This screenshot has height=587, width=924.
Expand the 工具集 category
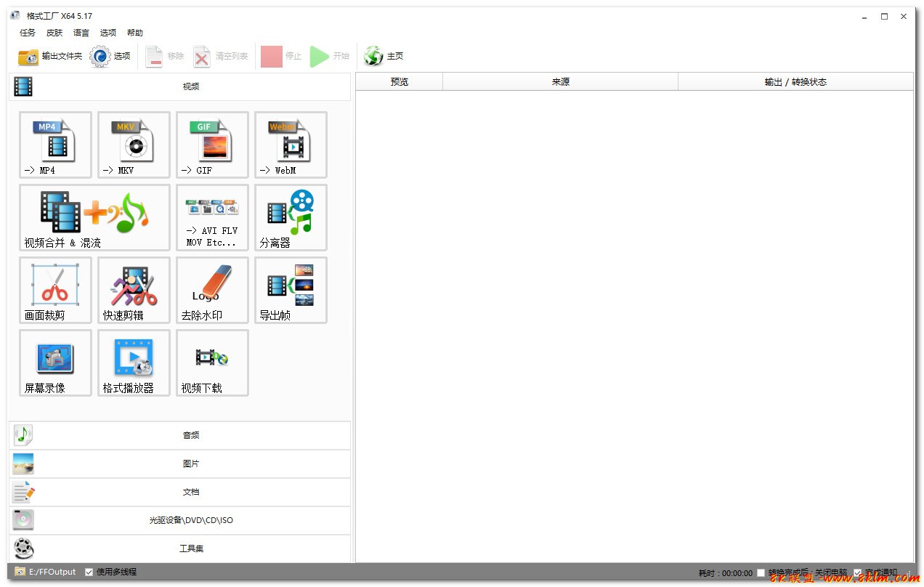point(179,548)
